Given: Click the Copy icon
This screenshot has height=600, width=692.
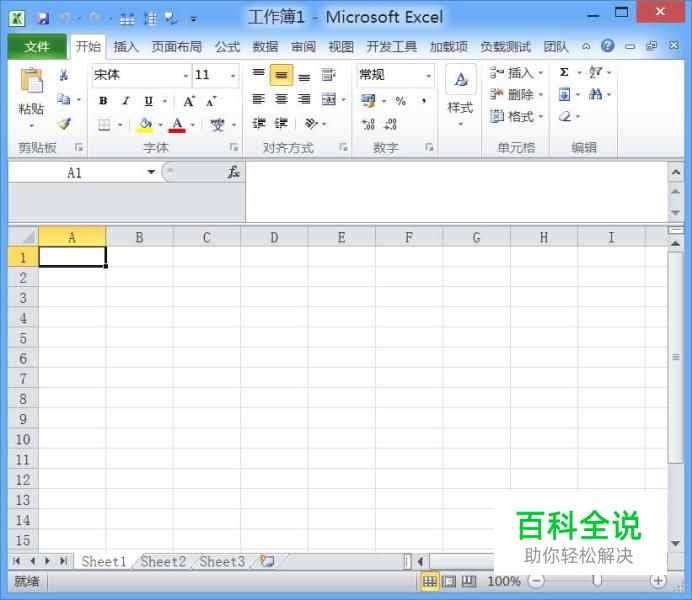Looking at the screenshot, I should (x=64, y=100).
